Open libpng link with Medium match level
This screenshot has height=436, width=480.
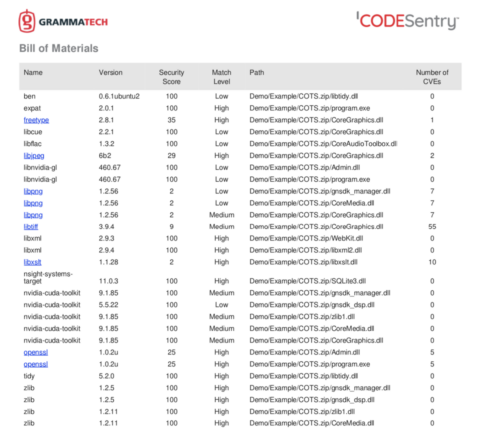pyautogui.click(x=33, y=215)
